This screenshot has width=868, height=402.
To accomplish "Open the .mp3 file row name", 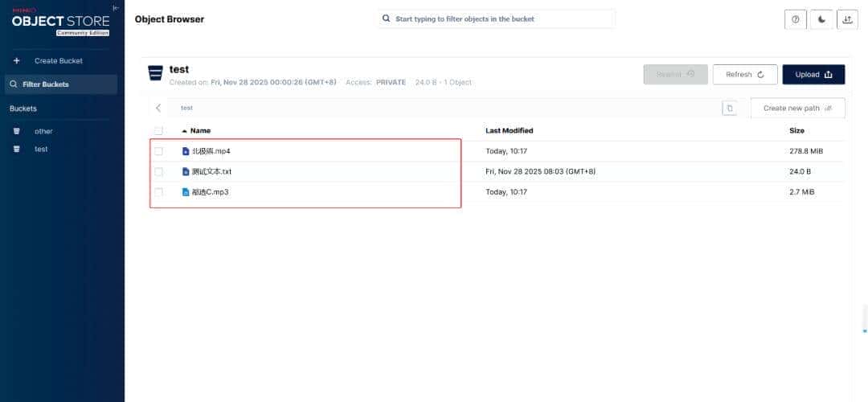I will pos(210,192).
